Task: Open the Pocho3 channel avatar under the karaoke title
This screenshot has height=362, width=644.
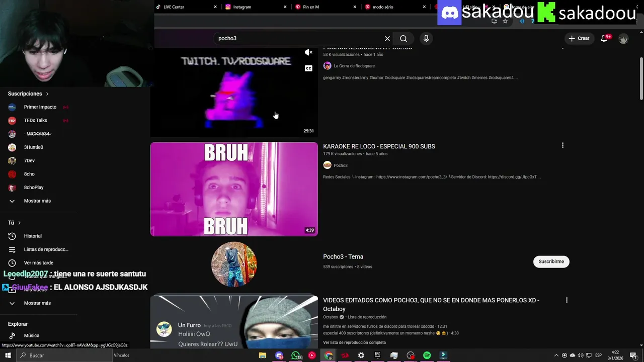Action: (327, 165)
